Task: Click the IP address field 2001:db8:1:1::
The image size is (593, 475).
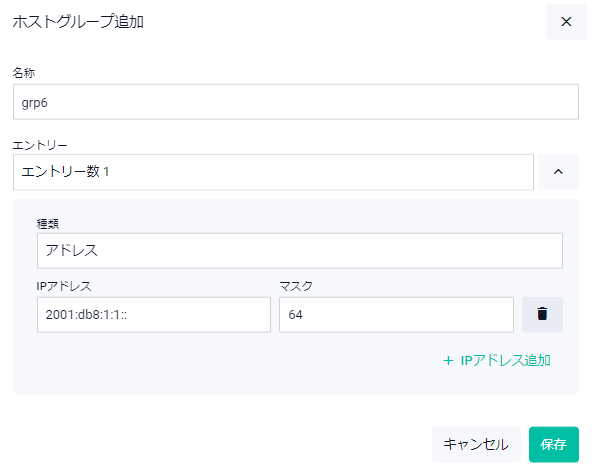Action: tap(154, 314)
